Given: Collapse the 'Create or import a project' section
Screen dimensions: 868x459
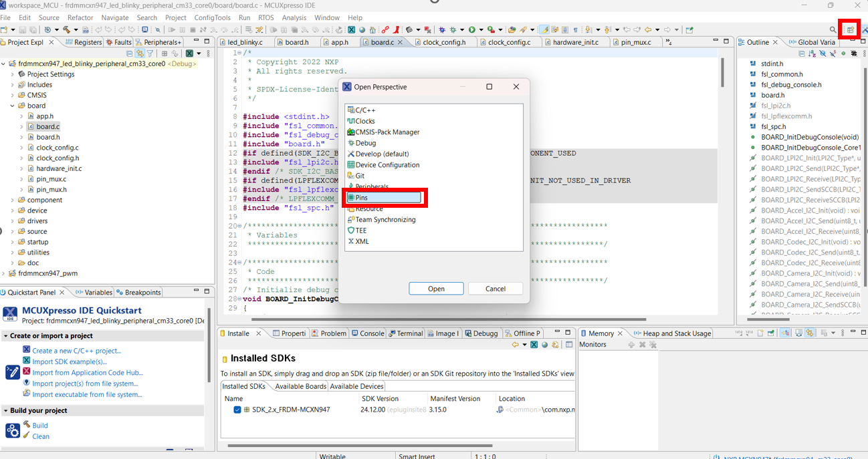Looking at the screenshot, I should pos(6,336).
